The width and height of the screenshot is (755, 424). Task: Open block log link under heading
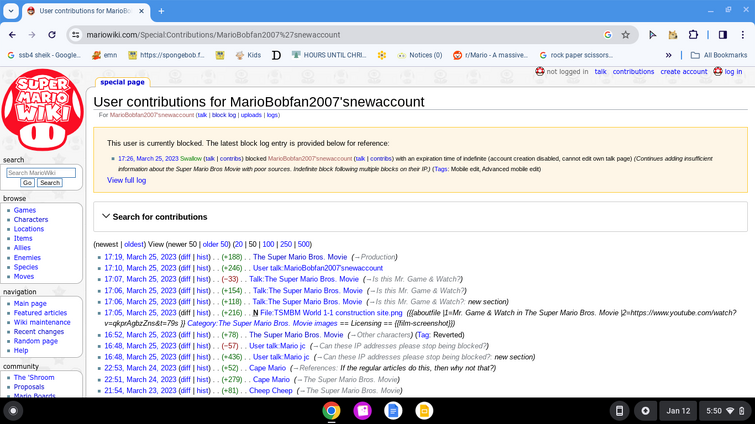pos(224,115)
